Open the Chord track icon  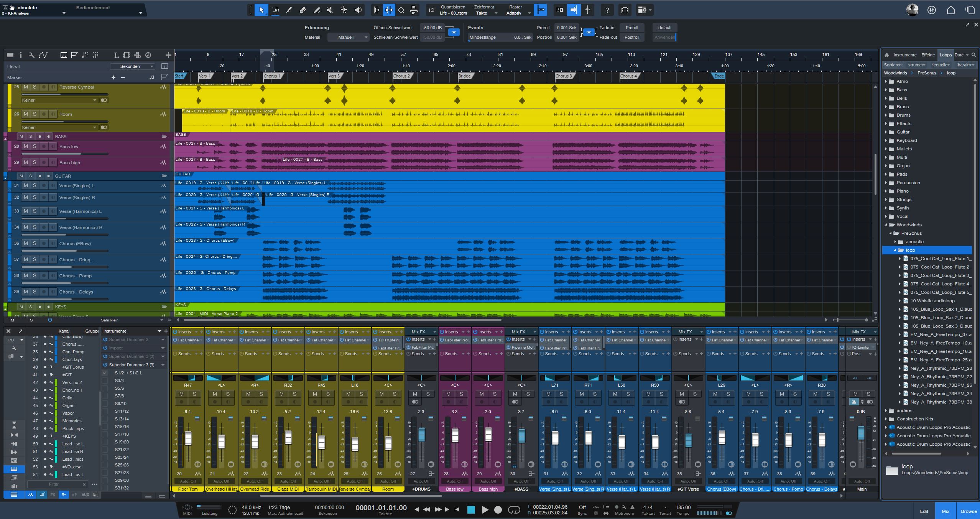(85, 55)
